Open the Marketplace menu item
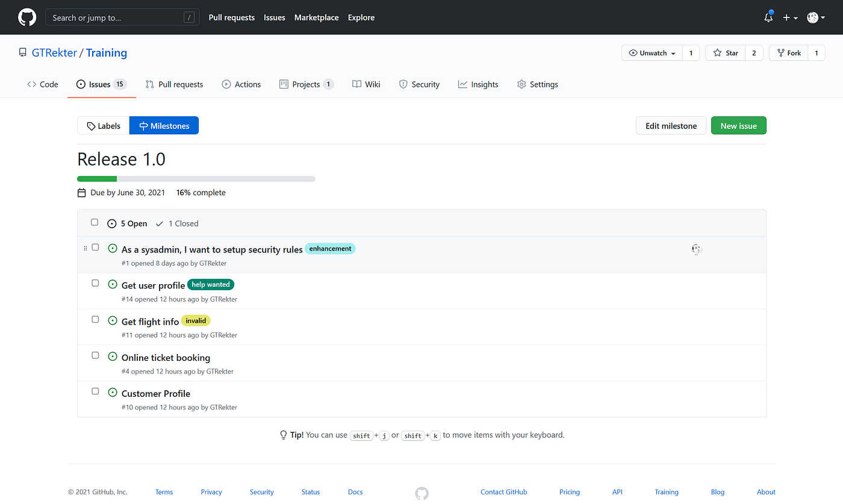843x504 pixels. click(x=316, y=17)
